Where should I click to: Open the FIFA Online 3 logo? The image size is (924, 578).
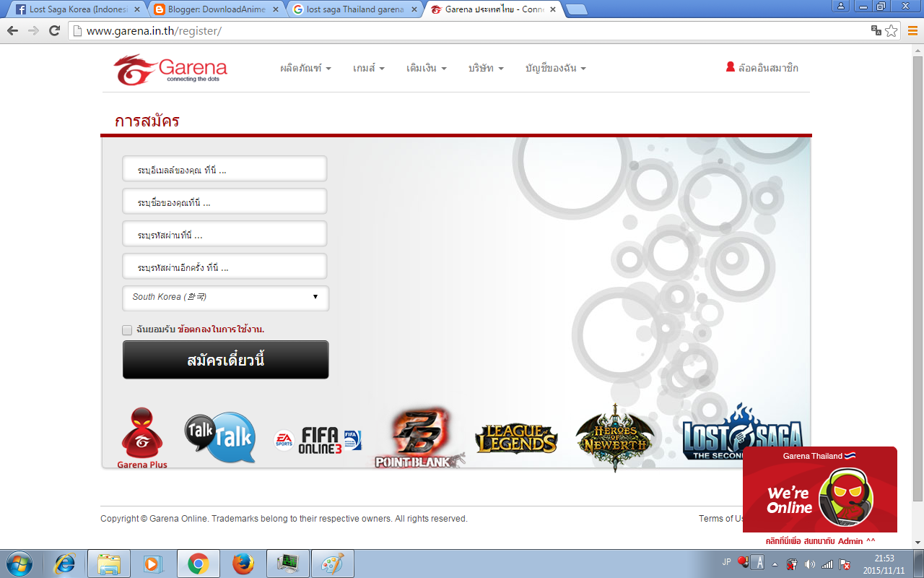318,439
